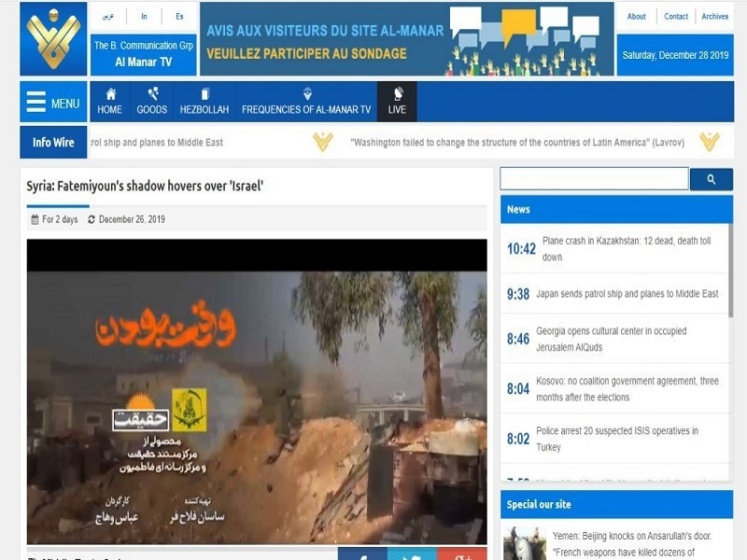
Task: Open the Contact page link
Action: pyautogui.click(x=675, y=17)
